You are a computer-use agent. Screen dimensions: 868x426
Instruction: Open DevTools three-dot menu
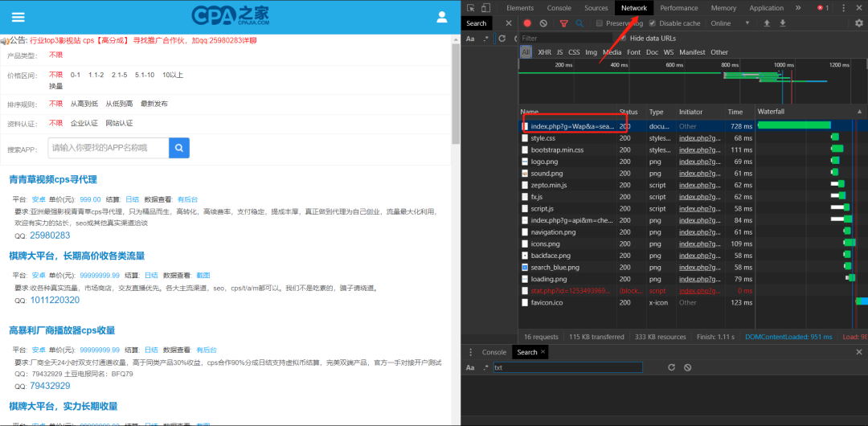tap(845, 8)
